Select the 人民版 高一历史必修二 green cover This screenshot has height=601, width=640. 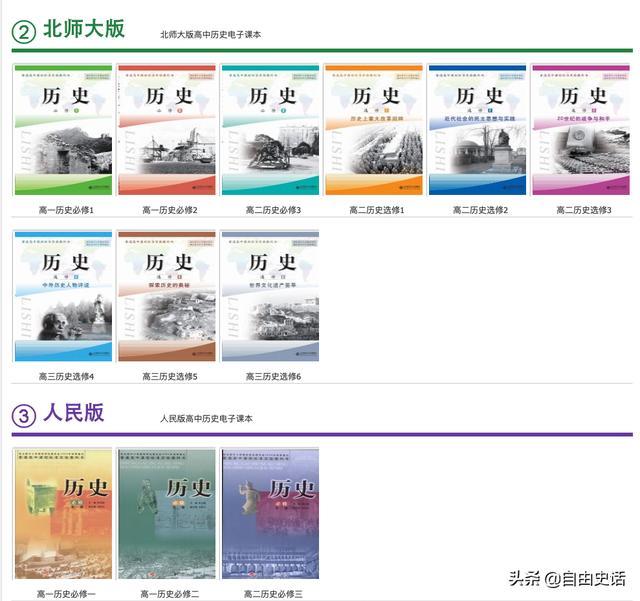(x=166, y=513)
